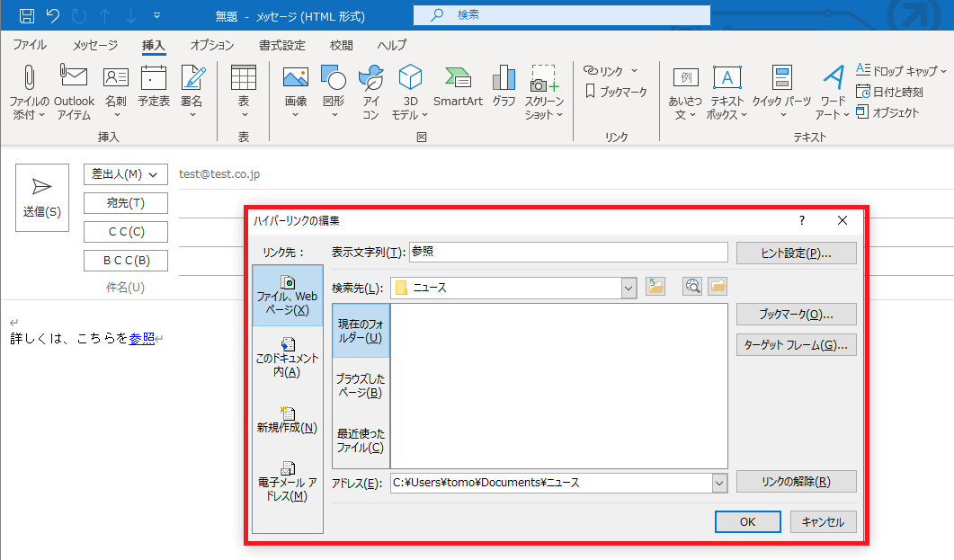Click the browse for file folder icon
The height and width of the screenshot is (560, 954).
click(x=717, y=287)
